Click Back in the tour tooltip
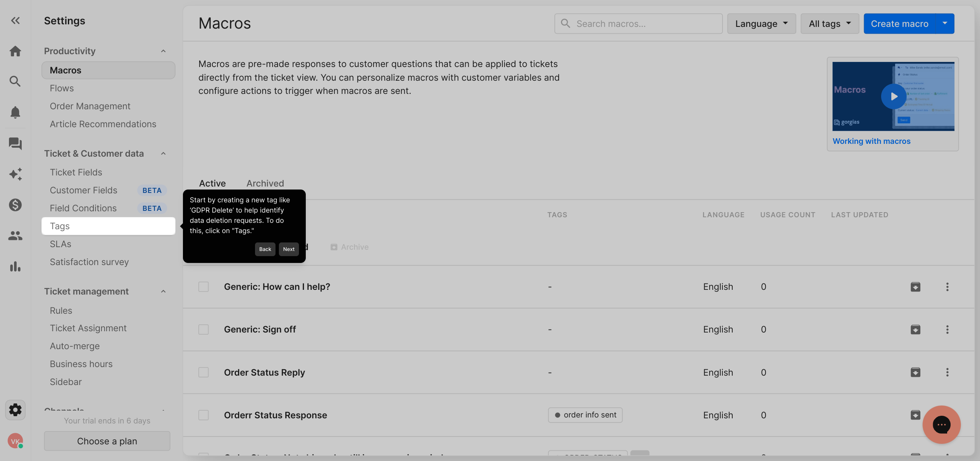Screen dimensions: 980x461 point(265,249)
